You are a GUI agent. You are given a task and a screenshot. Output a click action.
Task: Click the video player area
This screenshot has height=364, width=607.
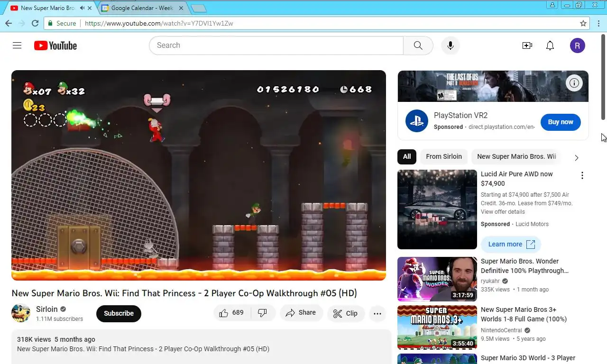pyautogui.click(x=199, y=175)
